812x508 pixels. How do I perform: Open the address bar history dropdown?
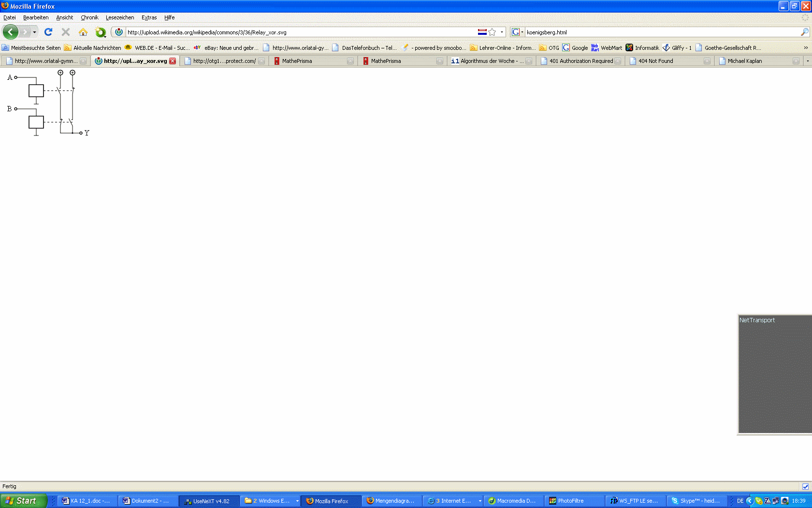[x=502, y=32]
